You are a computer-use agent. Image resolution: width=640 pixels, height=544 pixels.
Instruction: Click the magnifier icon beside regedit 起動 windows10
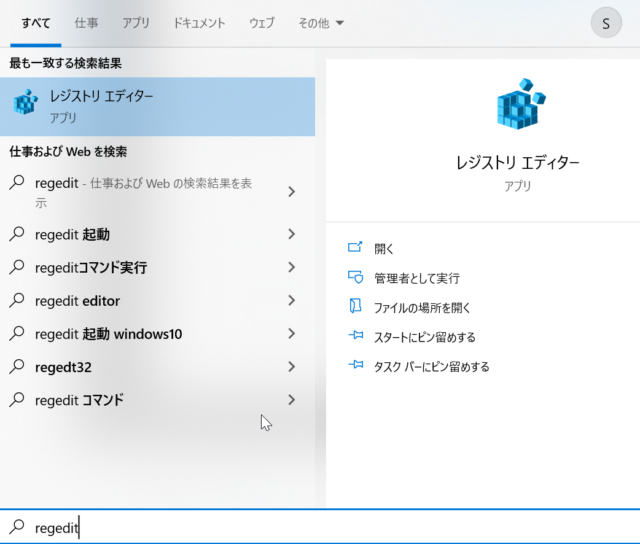click(17, 334)
